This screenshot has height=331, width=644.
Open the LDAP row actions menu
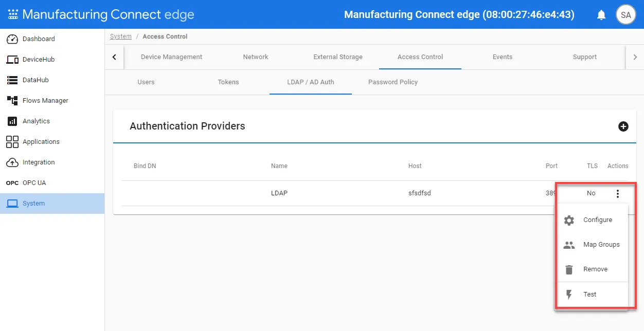[618, 194]
